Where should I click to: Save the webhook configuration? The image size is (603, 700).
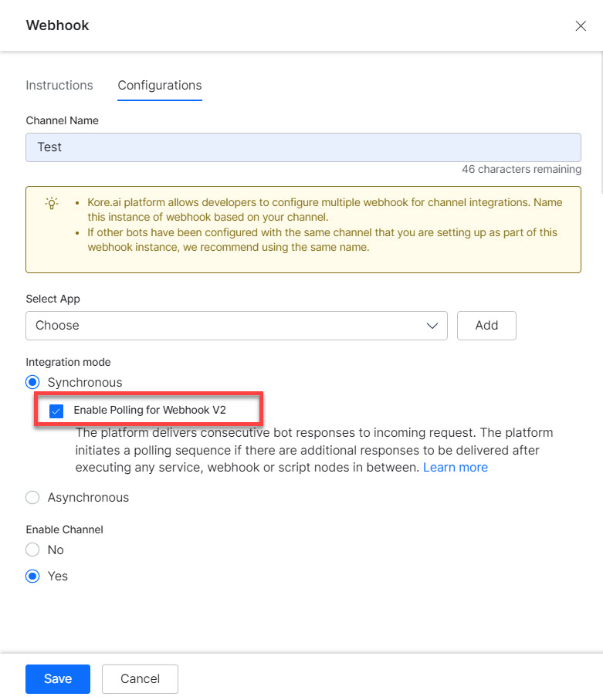coord(58,679)
